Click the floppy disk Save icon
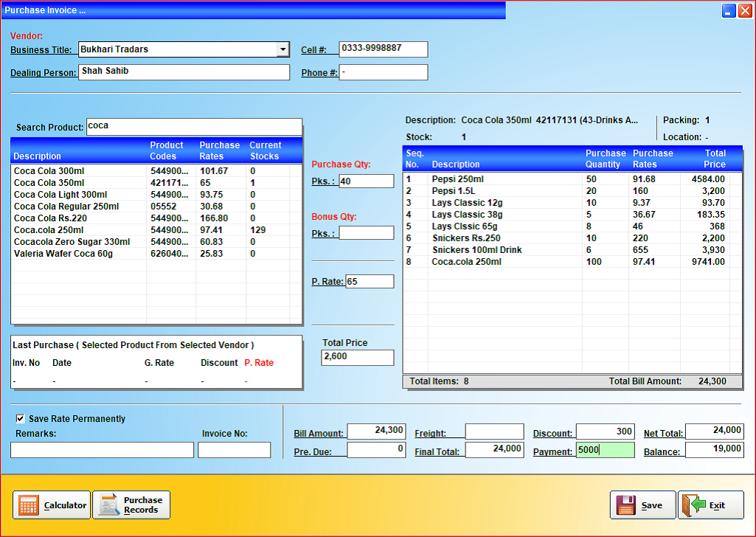This screenshot has width=756, height=537. [626, 505]
